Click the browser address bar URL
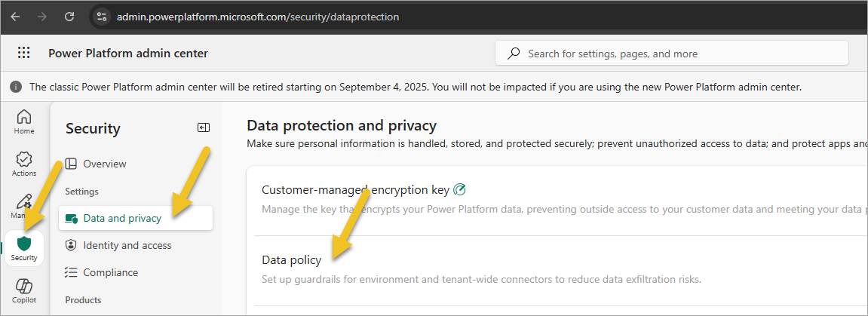 point(257,17)
